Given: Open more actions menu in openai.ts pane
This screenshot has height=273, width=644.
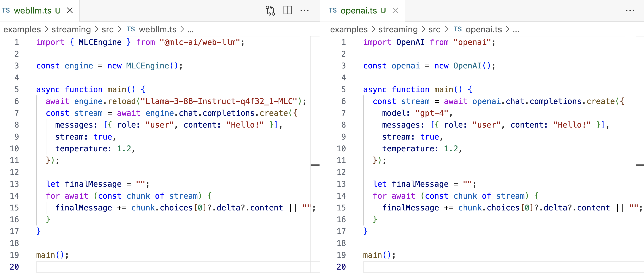Looking at the screenshot, I should [630, 10].
